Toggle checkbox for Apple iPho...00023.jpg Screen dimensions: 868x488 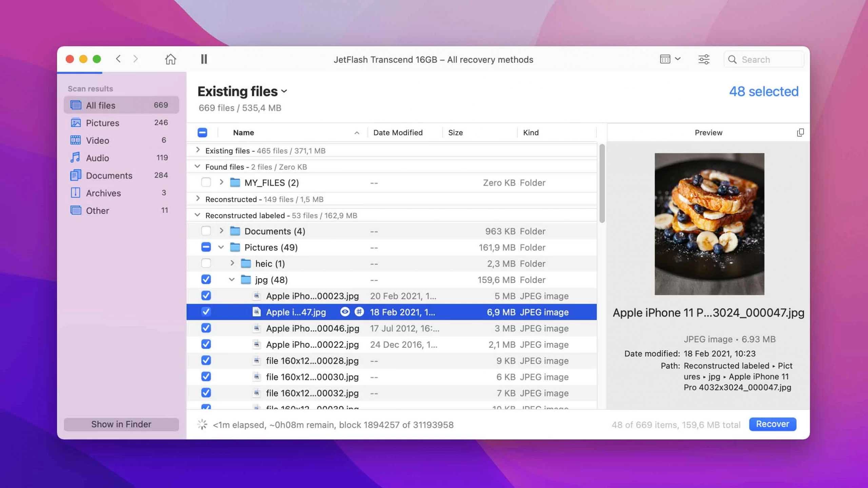(206, 296)
